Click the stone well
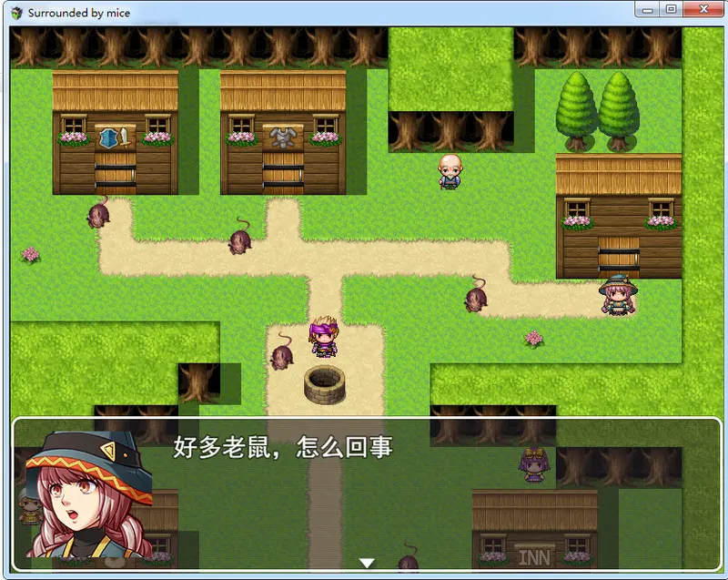Screen dimensions: 728x580 coord(325,384)
